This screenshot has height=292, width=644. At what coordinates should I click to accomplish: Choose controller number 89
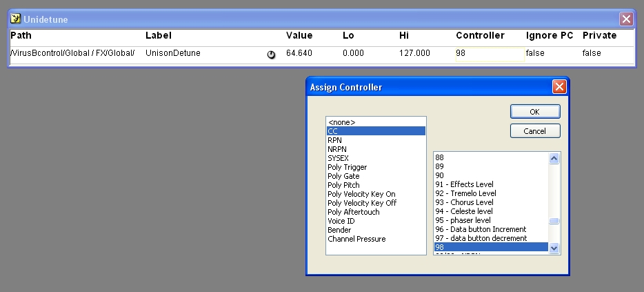click(491, 166)
